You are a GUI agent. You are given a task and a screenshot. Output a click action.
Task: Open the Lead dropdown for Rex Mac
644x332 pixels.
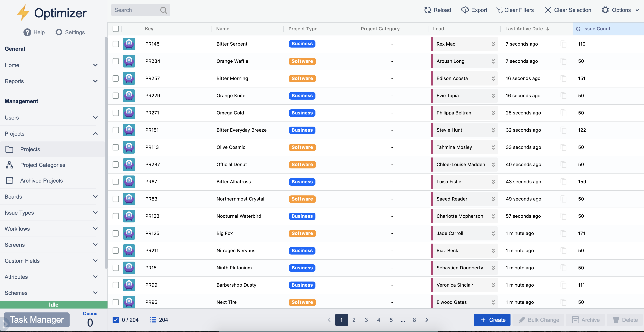[x=493, y=44]
